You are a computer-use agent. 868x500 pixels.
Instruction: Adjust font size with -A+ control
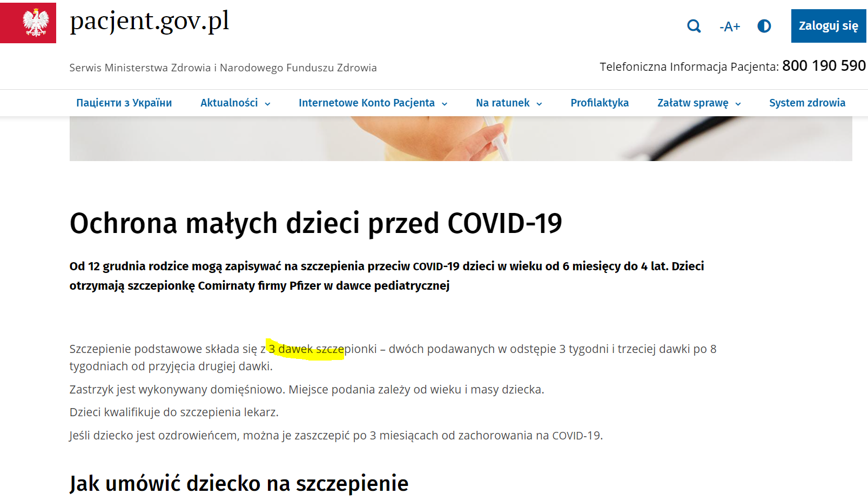tap(730, 26)
